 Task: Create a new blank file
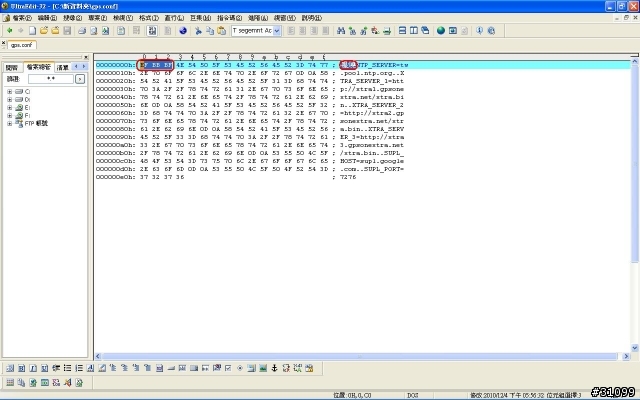[x=32, y=31]
